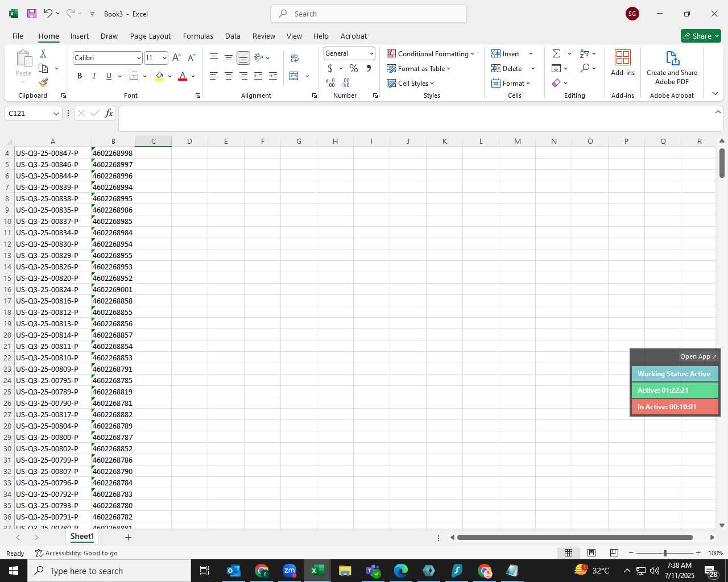The height and width of the screenshot is (582, 728).
Task: Open the General number format dropdown
Action: click(371, 53)
